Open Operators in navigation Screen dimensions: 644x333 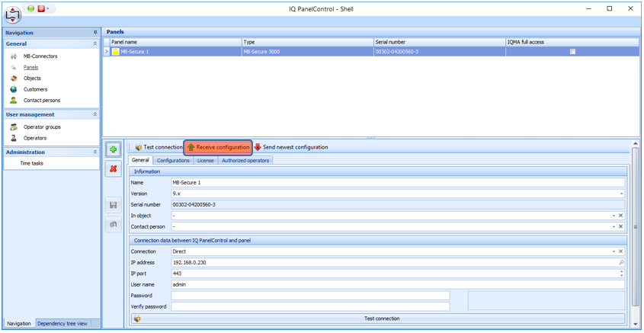pos(35,139)
